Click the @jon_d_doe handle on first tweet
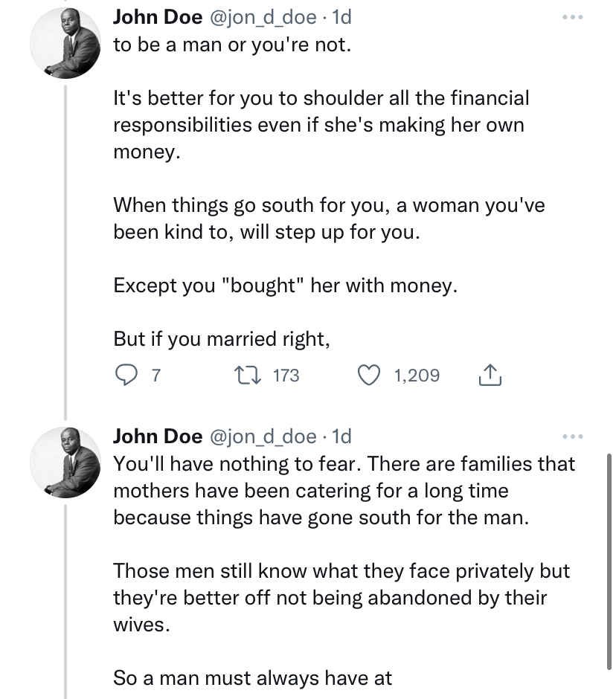Viewport: 616px width, 699px height. (266, 16)
